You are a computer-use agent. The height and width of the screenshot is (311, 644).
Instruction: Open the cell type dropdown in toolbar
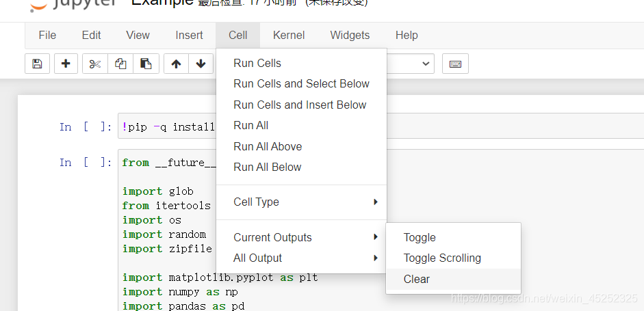411,64
